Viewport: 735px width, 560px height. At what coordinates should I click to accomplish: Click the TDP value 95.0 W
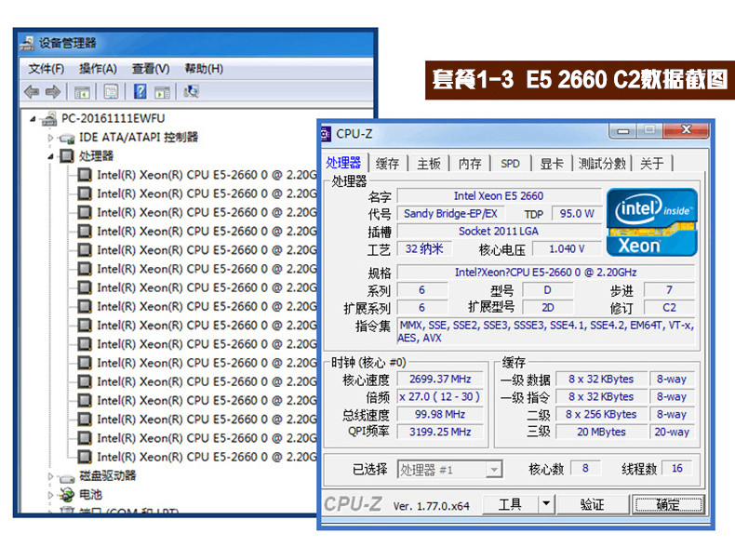(577, 214)
